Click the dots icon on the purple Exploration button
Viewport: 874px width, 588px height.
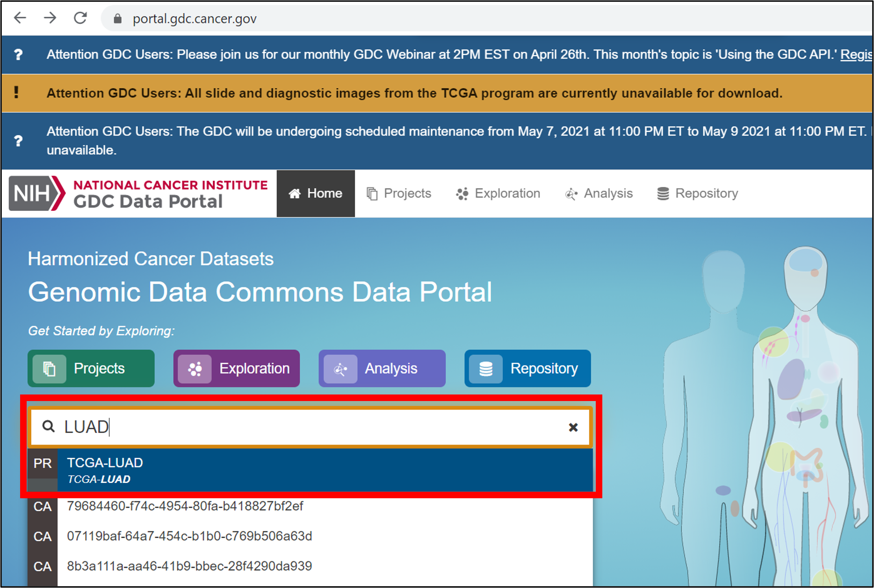point(195,369)
